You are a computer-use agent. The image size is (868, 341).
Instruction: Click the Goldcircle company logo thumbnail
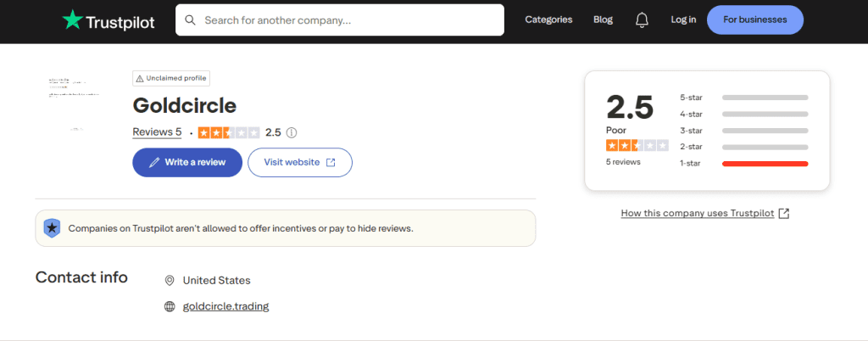[75, 105]
